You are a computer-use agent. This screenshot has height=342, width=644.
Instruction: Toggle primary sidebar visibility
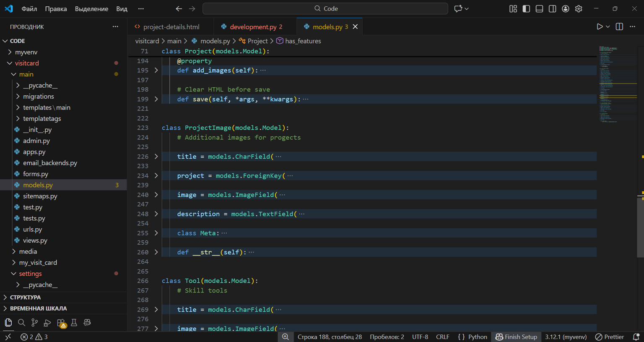click(526, 8)
